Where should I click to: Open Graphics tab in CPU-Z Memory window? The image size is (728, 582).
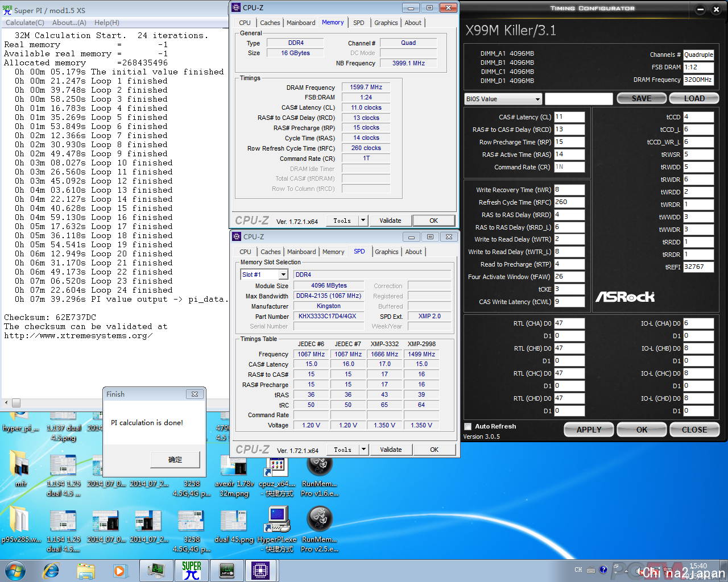(386, 23)
